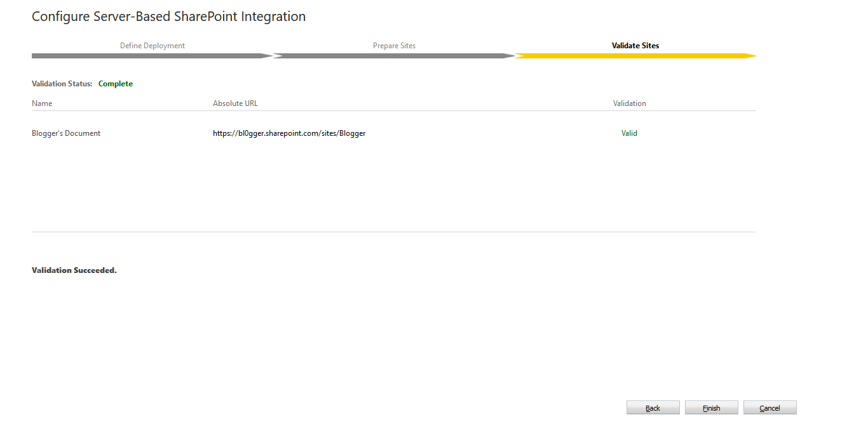This screenshot has width=868, height=424.
Task: Click the Blogger's Document site name
Action: coord(66,133)
